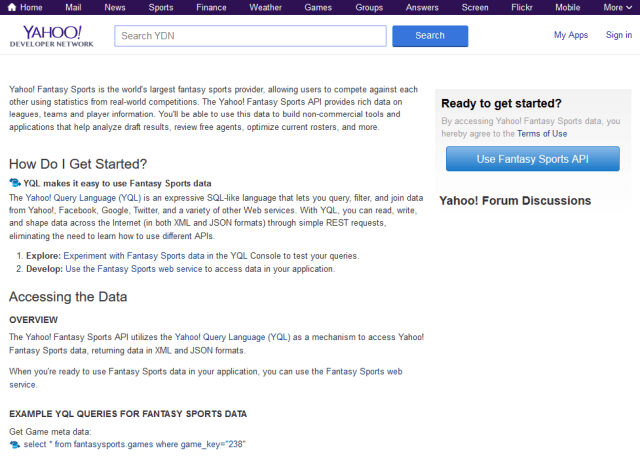Screen dimensions: 640x459
Task: Click 'EXAMPLE YQL QUERIES FOR FANTASY SPORTS DATA' heading
Action: click(128, 414)
